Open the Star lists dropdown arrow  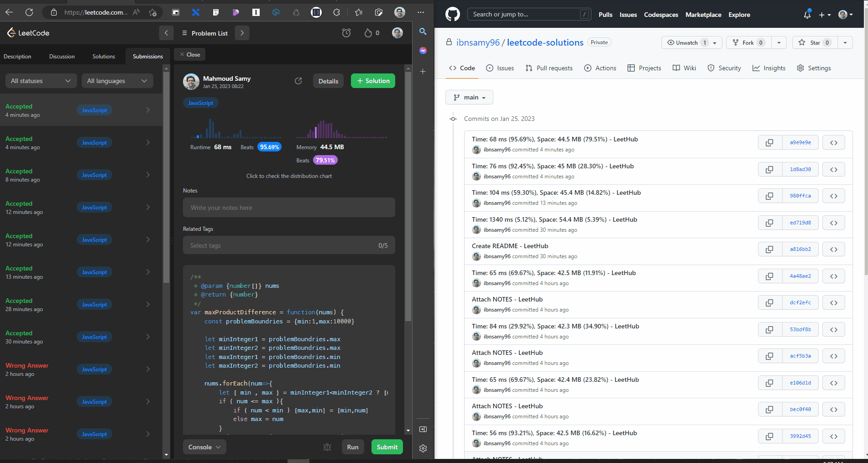[845, 42]
